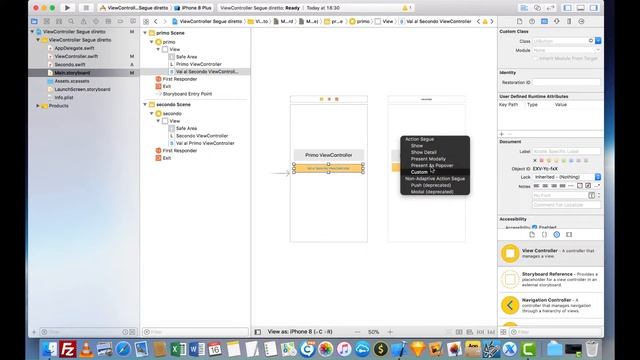Zoom out the storyboard canvas
This screenshot has height=360, width=640.
pos(358,332)
